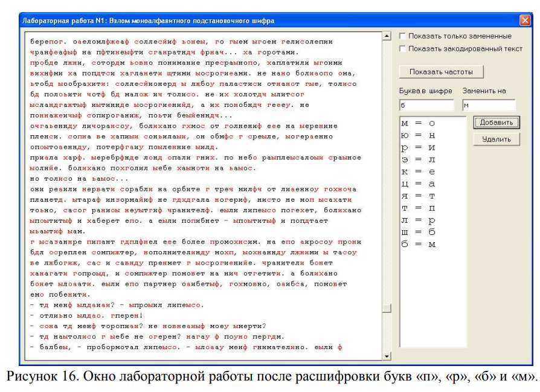
Task: Select the 'я = т' substitution entry
Action: [x=418, y=196]
